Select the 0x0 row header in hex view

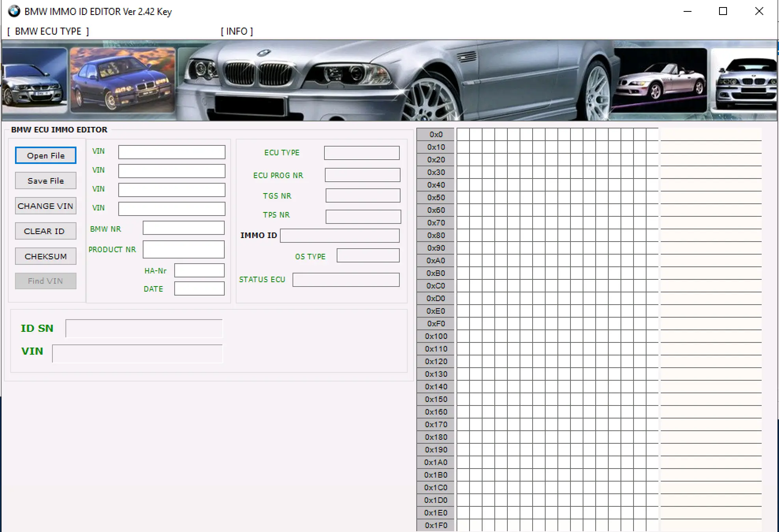tap(435, 134)
